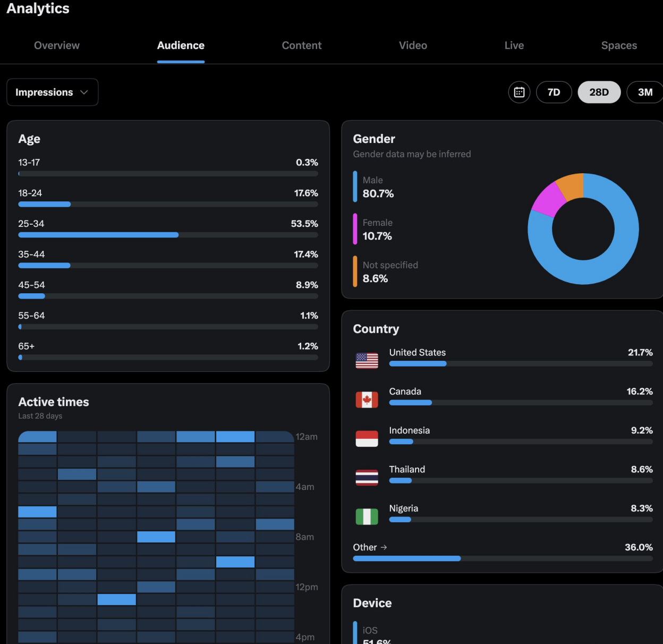Click the Male 80.7% value
The width and height of the screenshot is (663, 644).
tap(378, 194)
